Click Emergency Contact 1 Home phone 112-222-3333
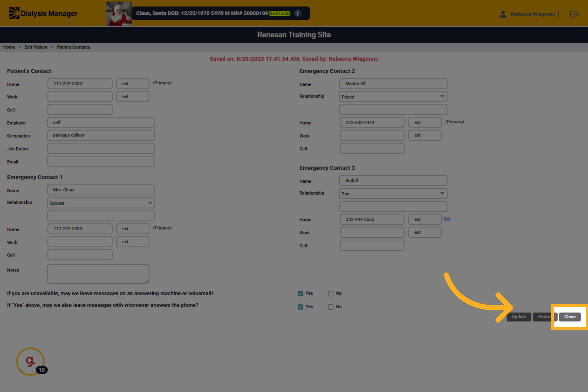This screenshot has width=588, height=392. pyautogui.click(x=80, y=229)
